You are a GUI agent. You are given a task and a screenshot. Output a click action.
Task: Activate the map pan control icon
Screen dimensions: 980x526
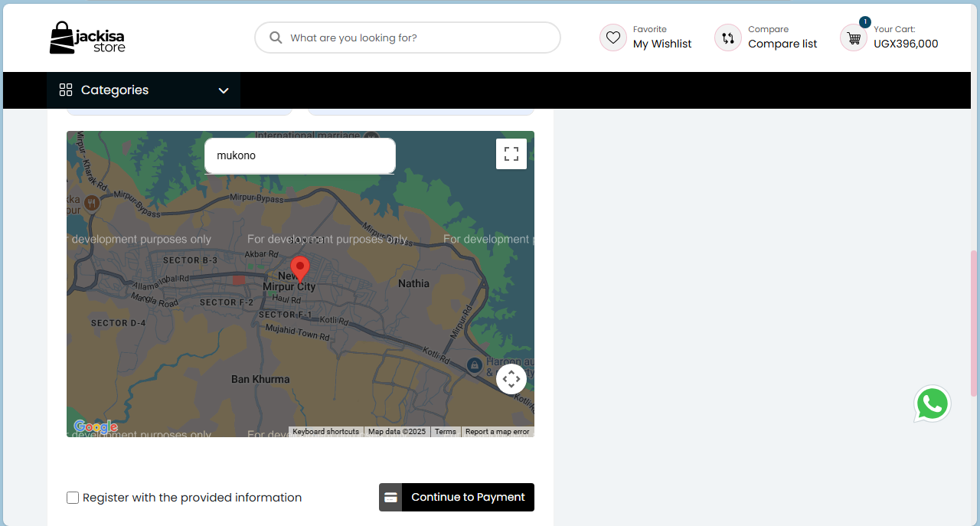[x=511, y=378]
